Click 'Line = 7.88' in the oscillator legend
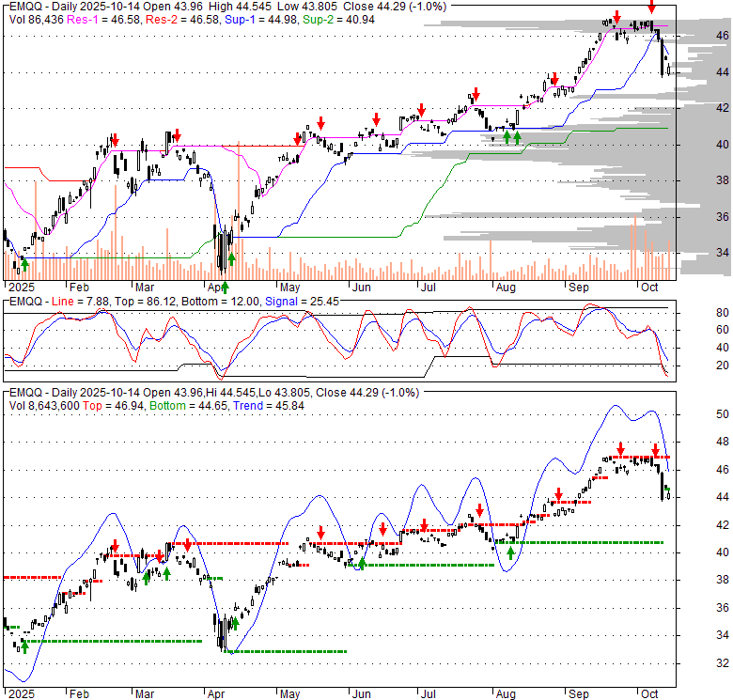Screen dimensions: 733x700 click(x=81, y=302)
